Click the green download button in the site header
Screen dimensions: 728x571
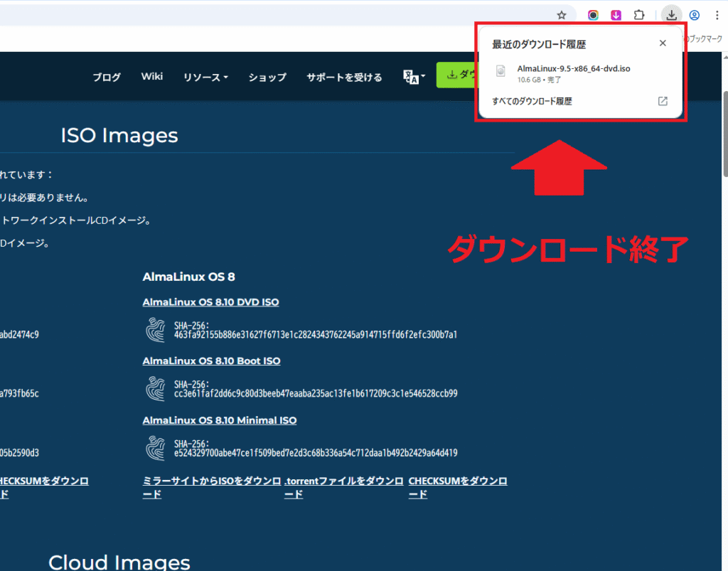click(456, 75)
